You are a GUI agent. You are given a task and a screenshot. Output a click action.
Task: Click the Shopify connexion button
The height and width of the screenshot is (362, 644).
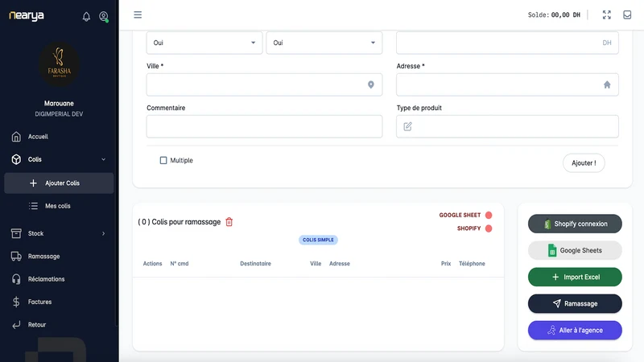[x=575, y=224]
